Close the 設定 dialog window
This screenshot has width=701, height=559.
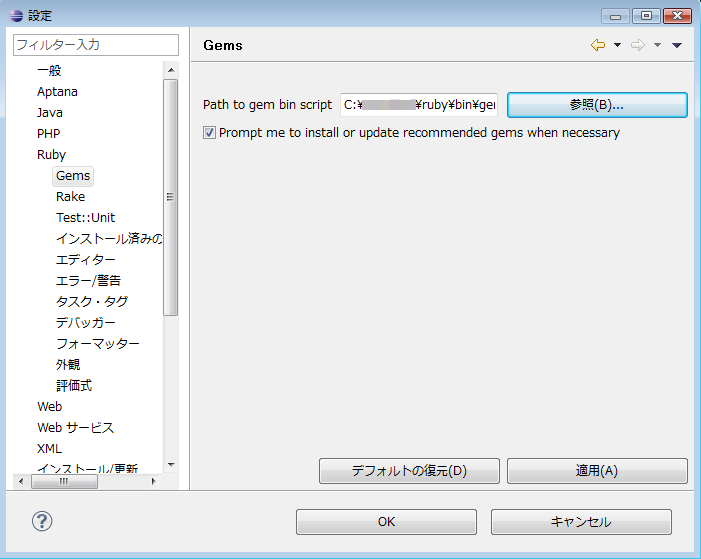pos(677,16)
